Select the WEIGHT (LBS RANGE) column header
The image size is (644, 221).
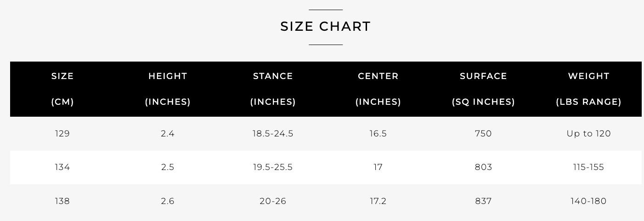pyautogui.click(x=588, y=89)
